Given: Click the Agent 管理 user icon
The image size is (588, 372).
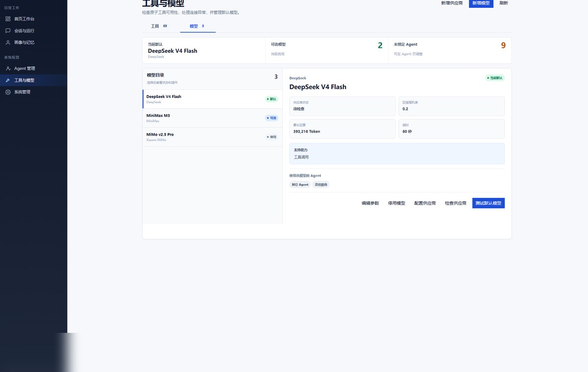Looking at the screenshot, I should 8,69.
